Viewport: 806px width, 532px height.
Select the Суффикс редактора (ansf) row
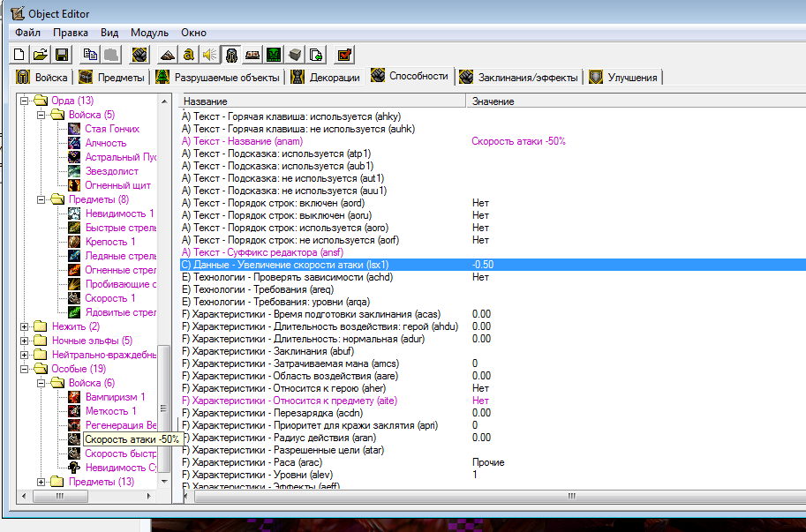pyautogui.click(x=493, y=252)
